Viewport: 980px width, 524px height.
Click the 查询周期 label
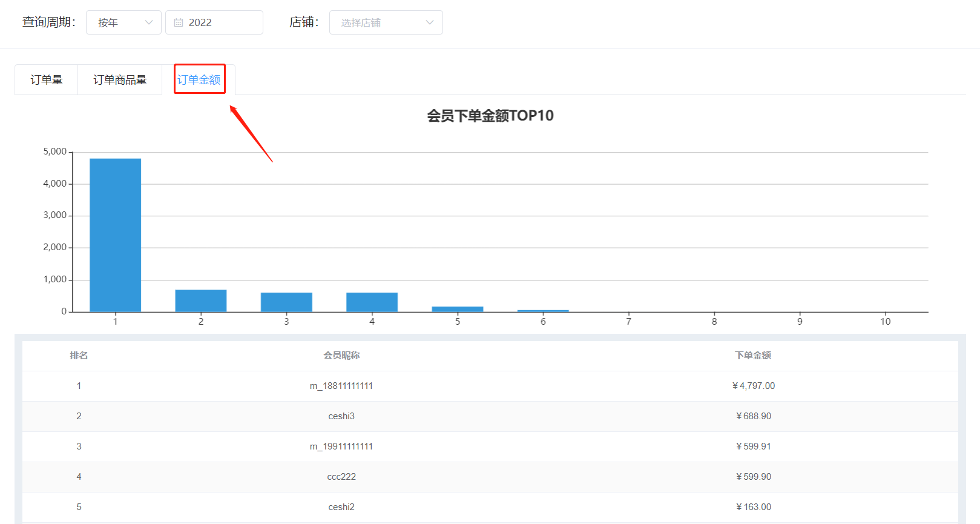click(x=49, y=22)
